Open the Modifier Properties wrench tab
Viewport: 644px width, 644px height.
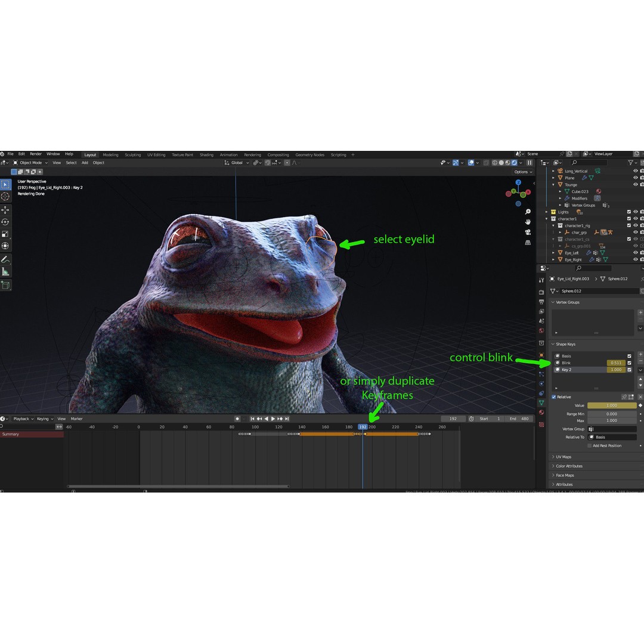pyautogui.click(x=541, y=364)
